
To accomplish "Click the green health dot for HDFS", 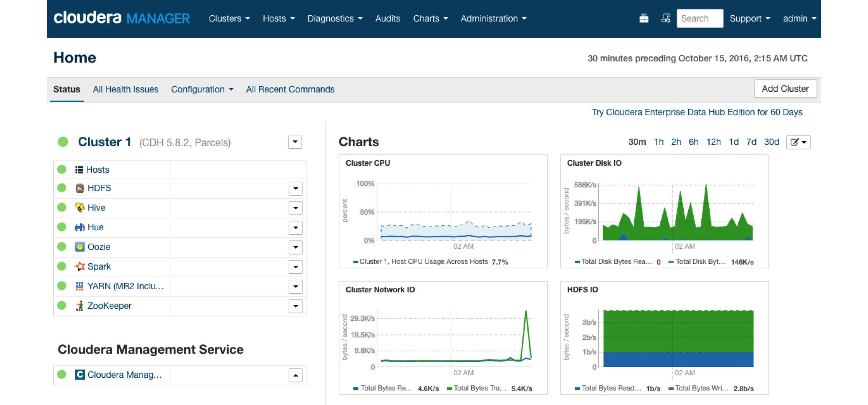I will pos(62,188).
